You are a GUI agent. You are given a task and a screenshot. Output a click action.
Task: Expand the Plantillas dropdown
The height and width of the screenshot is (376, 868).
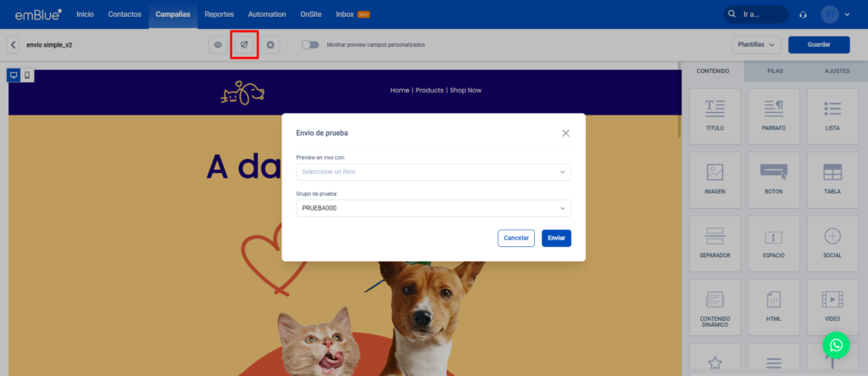[756, 45]
